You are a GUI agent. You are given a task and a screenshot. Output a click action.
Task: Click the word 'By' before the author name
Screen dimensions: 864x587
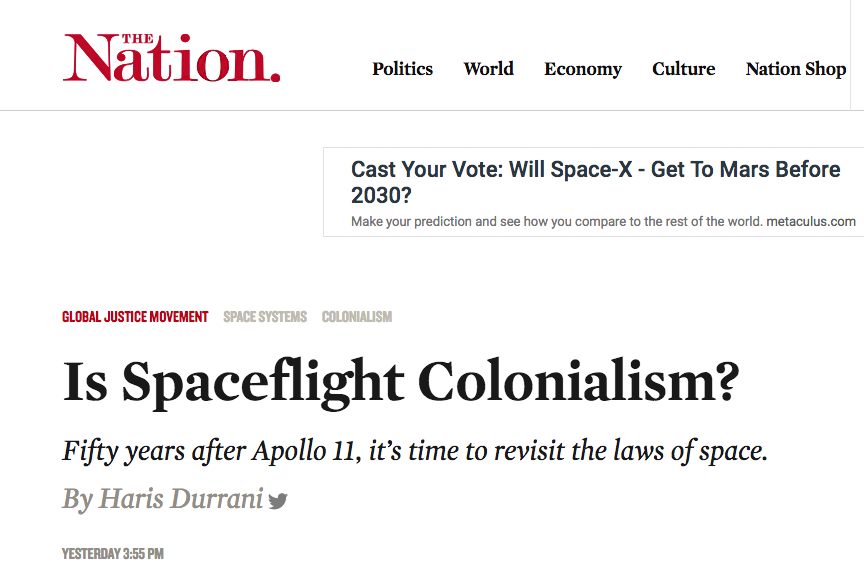click(x=77, y=499)
